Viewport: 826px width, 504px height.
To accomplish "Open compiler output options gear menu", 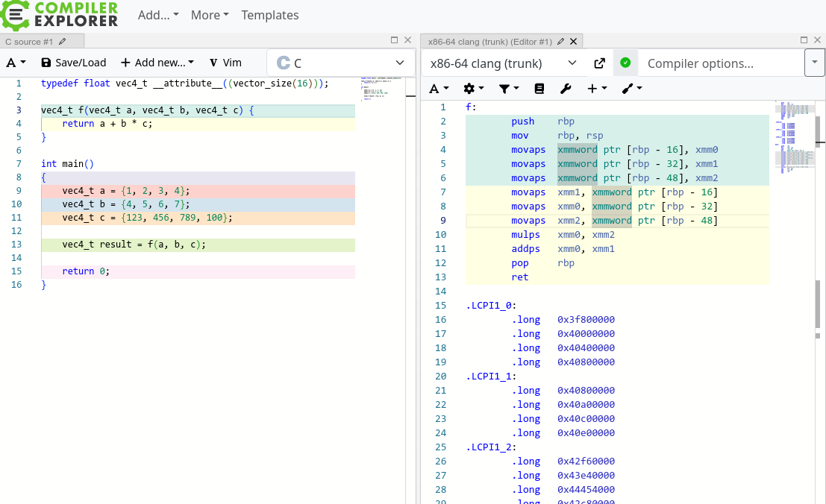I will (473, 89).
